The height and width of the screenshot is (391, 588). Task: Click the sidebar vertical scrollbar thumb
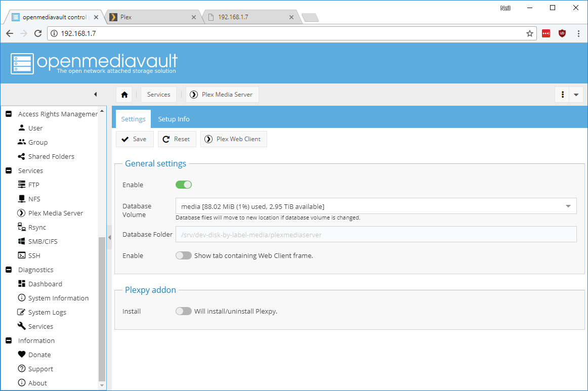pos(102,309)
